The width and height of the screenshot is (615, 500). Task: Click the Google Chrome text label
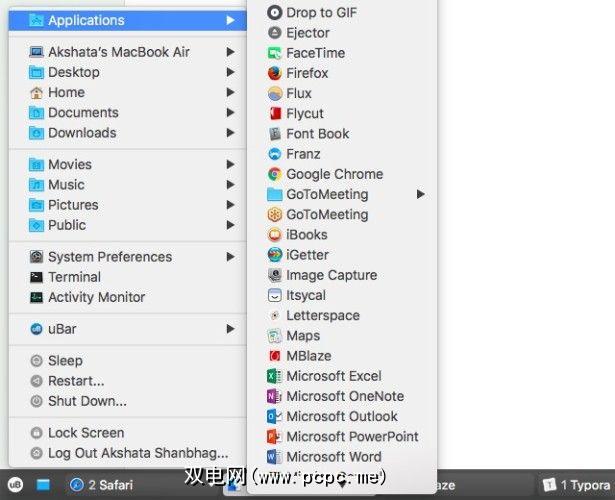pos(335,174)
